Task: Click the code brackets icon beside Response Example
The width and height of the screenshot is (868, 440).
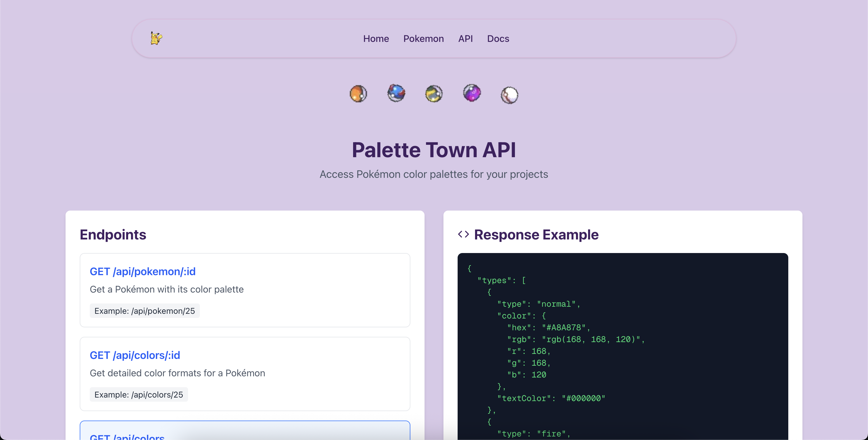Action: tap(463, 234)
